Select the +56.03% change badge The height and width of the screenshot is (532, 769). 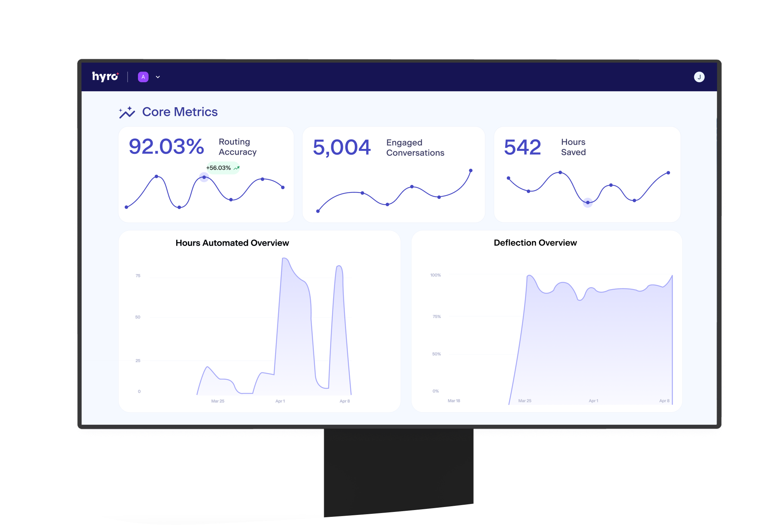[x=222, y=168]
